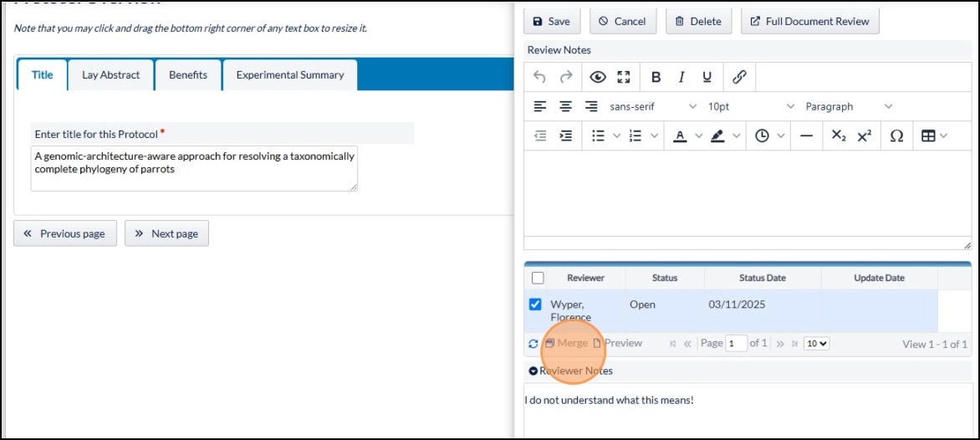The width and height of the screenshot is (980, 440).
Task: Open special characters with the Omega icon
Action: [896, 136]
